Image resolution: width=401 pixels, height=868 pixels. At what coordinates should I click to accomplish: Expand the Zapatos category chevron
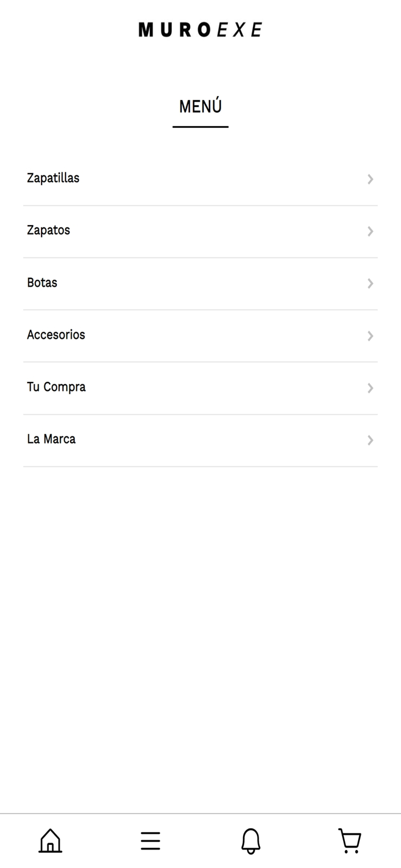coord(370,231)
